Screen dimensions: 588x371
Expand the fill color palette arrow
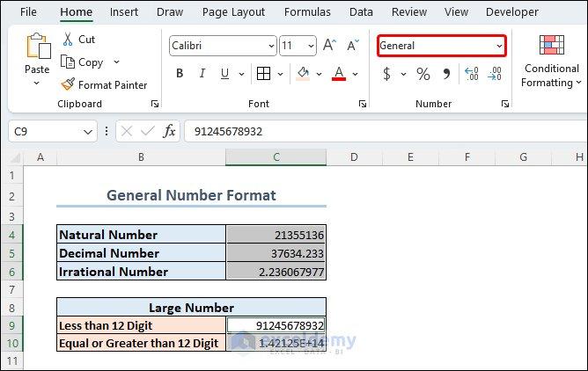coord(319,74)
